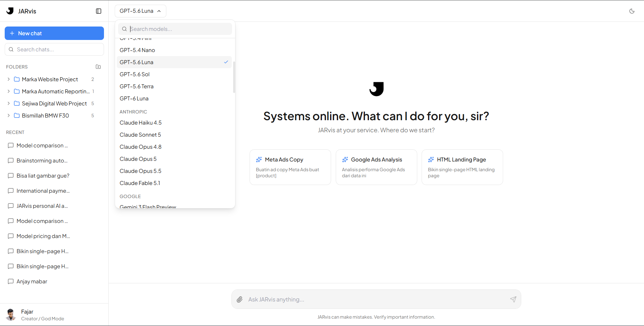This screenshot has width=644, height=326.
Task: Toggle the sidebar panel icon
Action: point(99,11)
